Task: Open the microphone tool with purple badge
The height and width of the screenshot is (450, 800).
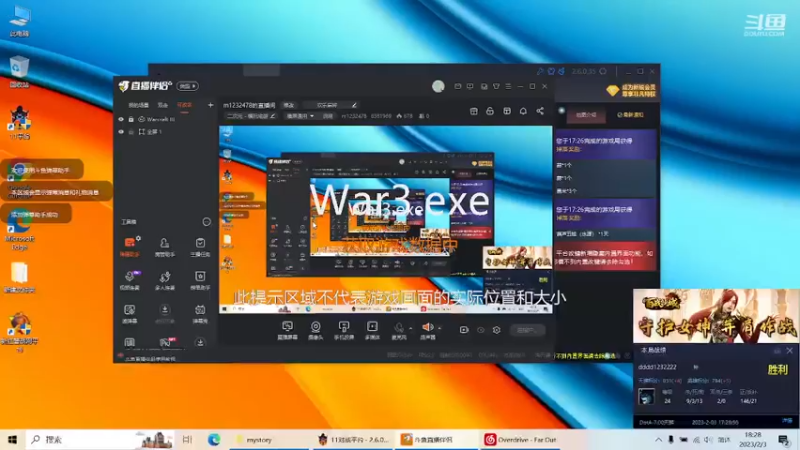Action: (130, 280)
